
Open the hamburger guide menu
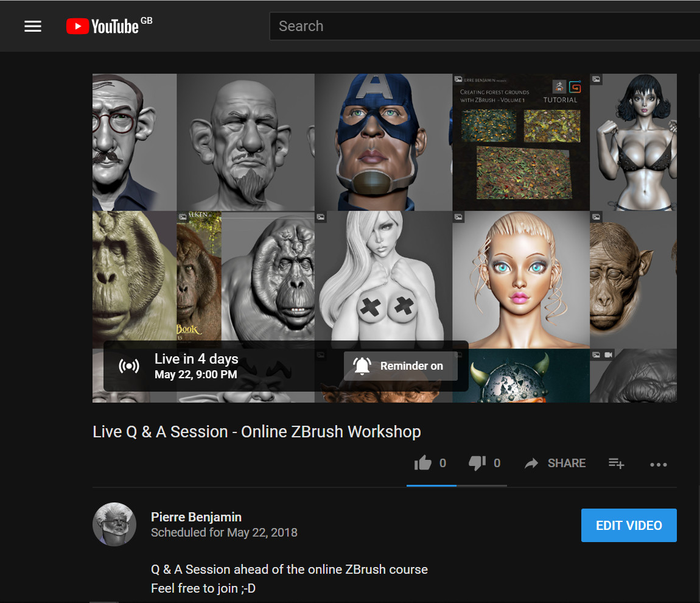pyautogui.click(x=33, y=26)
